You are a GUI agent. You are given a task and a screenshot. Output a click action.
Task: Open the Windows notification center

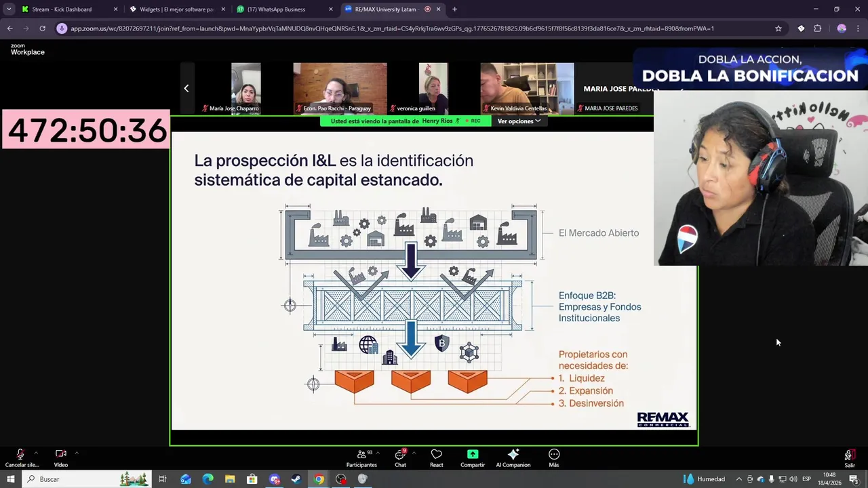point(854,479)
